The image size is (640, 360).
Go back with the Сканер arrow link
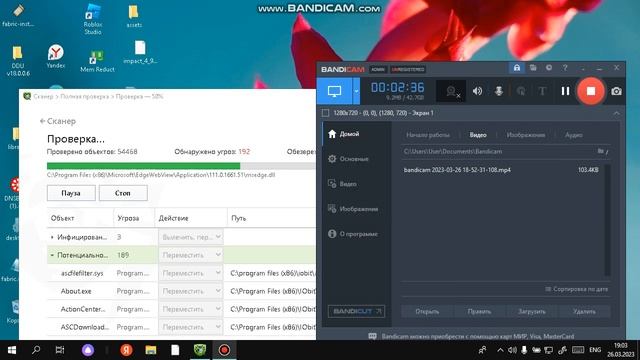[x=58, y=121]
